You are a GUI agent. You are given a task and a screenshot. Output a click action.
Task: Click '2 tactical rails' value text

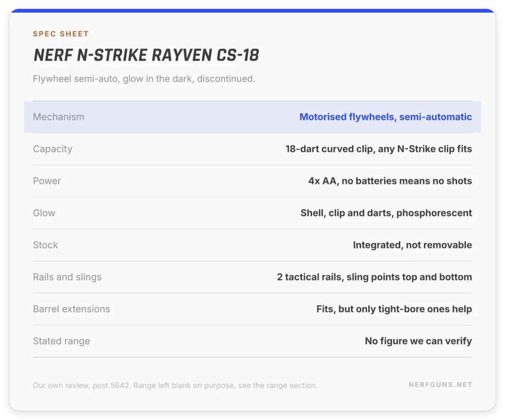[x=375, y=277]
